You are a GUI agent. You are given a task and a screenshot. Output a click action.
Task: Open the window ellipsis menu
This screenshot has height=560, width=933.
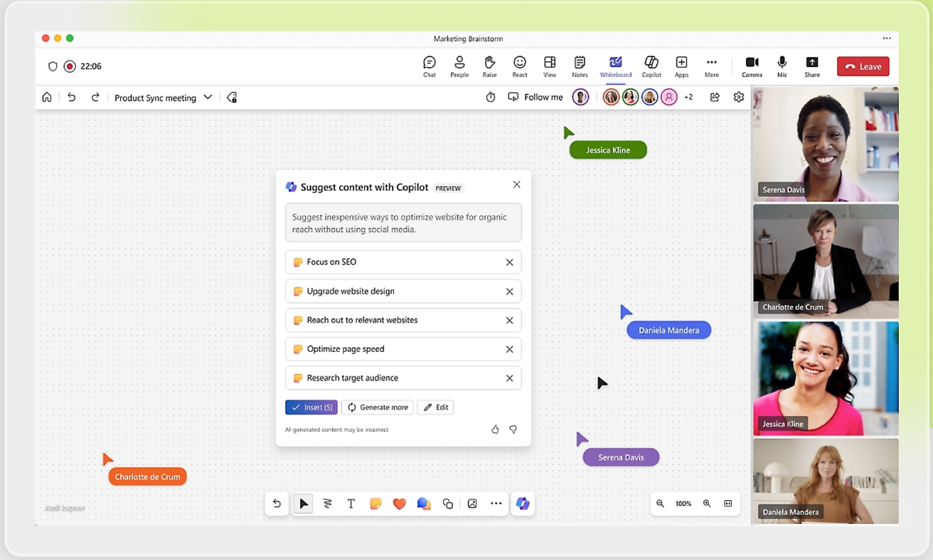[x=887, y=38]
